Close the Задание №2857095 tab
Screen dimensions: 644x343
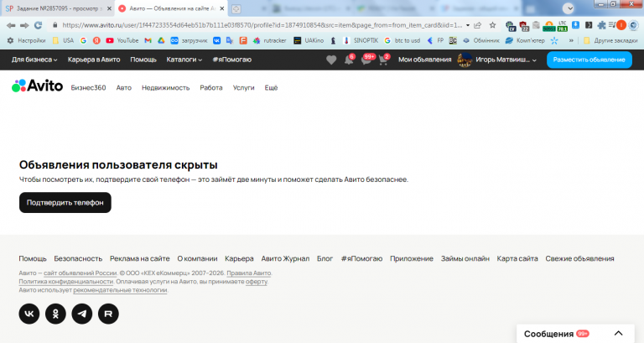tap(109, 8)
